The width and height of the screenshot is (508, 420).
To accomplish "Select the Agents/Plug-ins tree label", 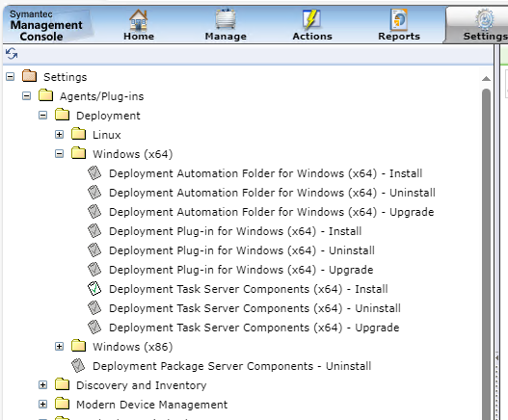I will 102,96.
